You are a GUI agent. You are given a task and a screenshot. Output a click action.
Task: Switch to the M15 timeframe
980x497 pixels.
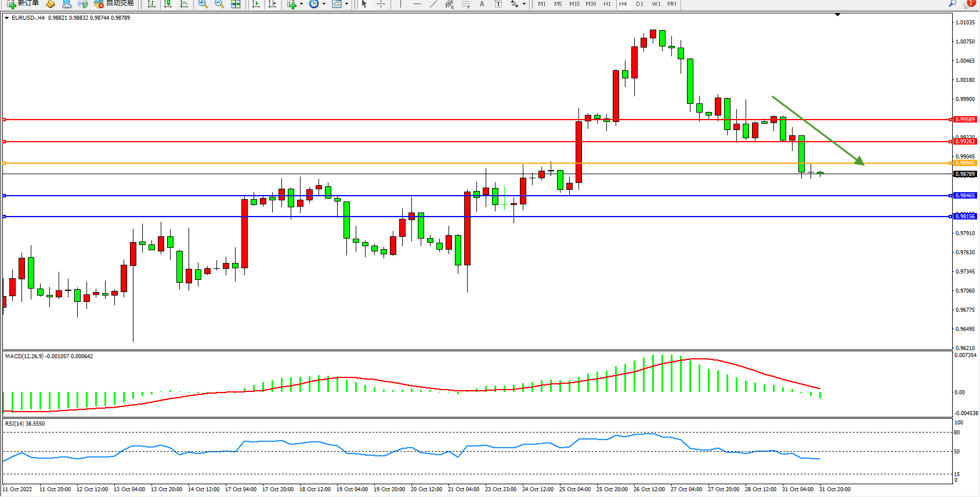pos(574,4)
